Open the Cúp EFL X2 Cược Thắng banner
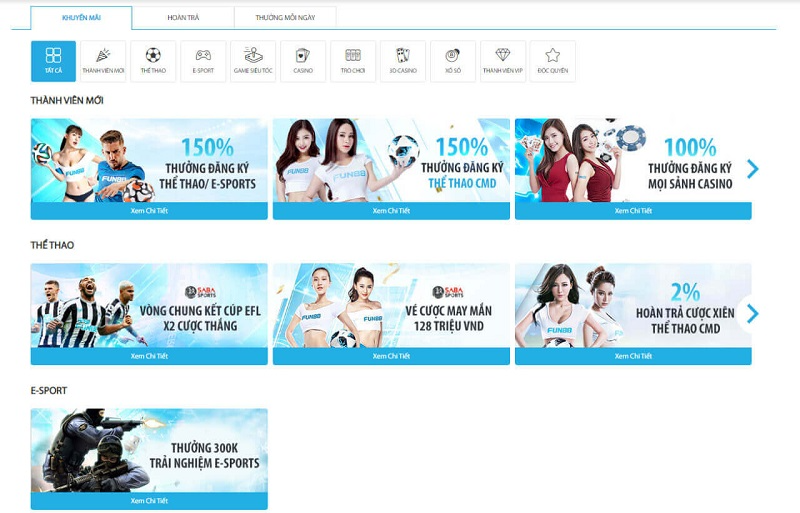Screen dimensions: 800x513 (x=149, y=306)
